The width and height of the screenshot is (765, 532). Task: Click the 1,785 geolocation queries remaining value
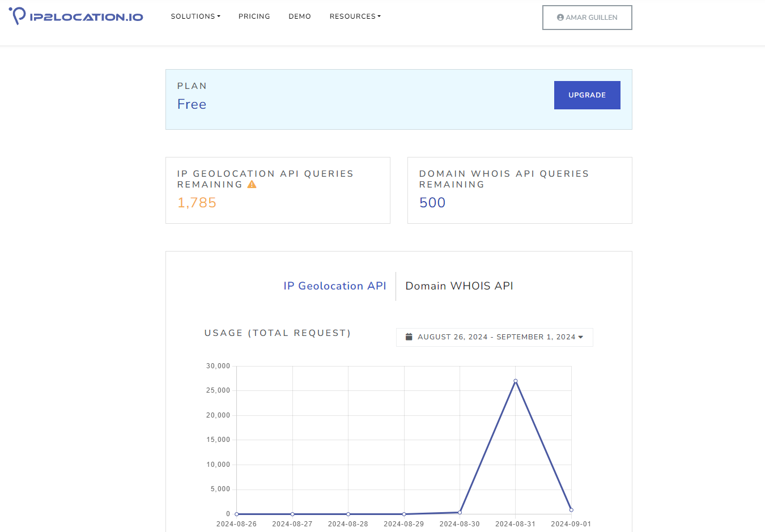click(197, 203)
